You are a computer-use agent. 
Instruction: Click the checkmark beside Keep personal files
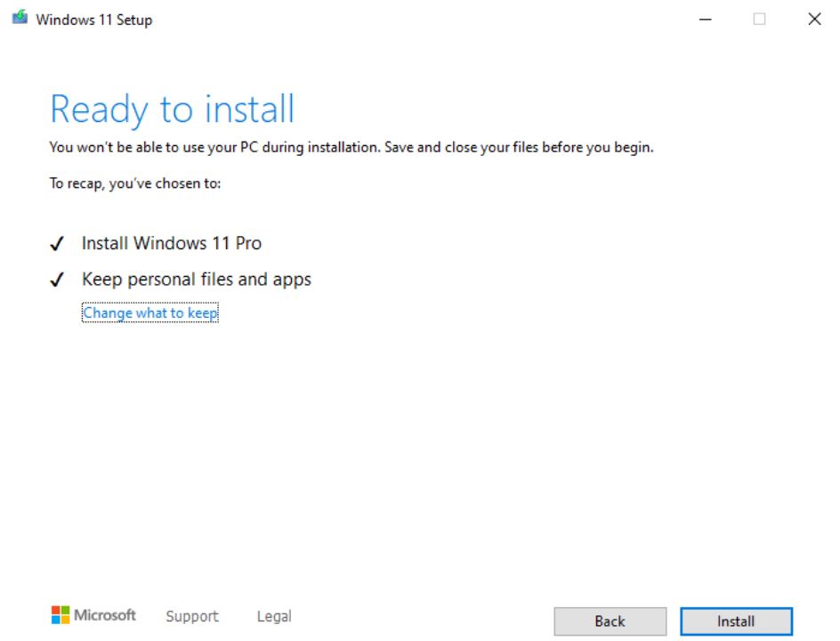pyautogui.click(x=57, y=280)
